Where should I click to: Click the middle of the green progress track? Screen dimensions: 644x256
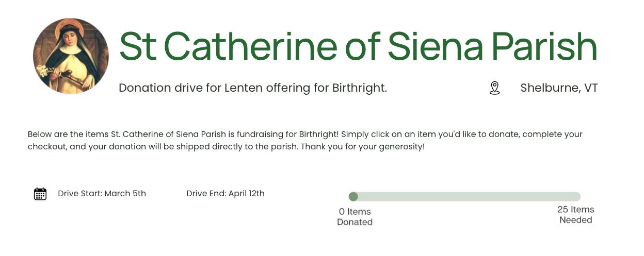[464, 196]
